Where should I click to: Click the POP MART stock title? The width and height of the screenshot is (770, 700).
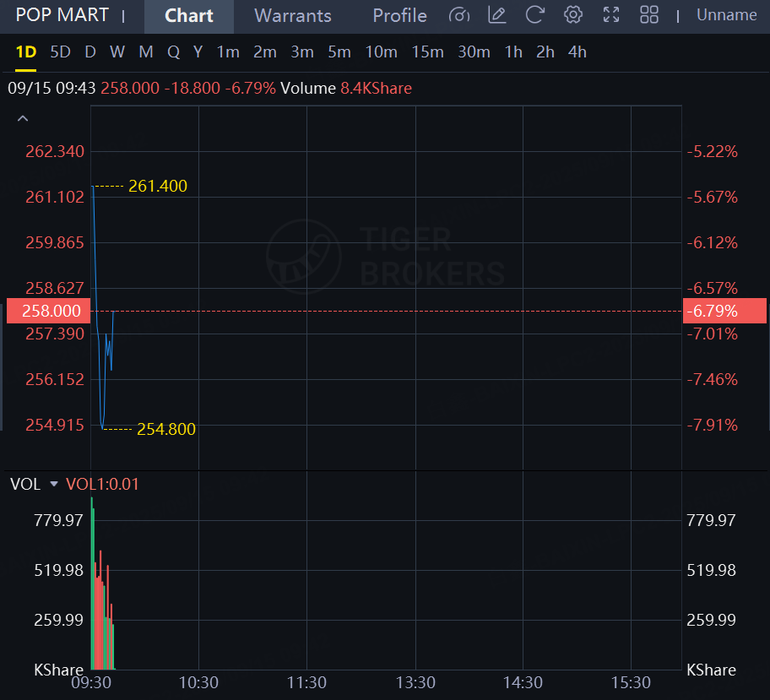[x=62, y=15]
